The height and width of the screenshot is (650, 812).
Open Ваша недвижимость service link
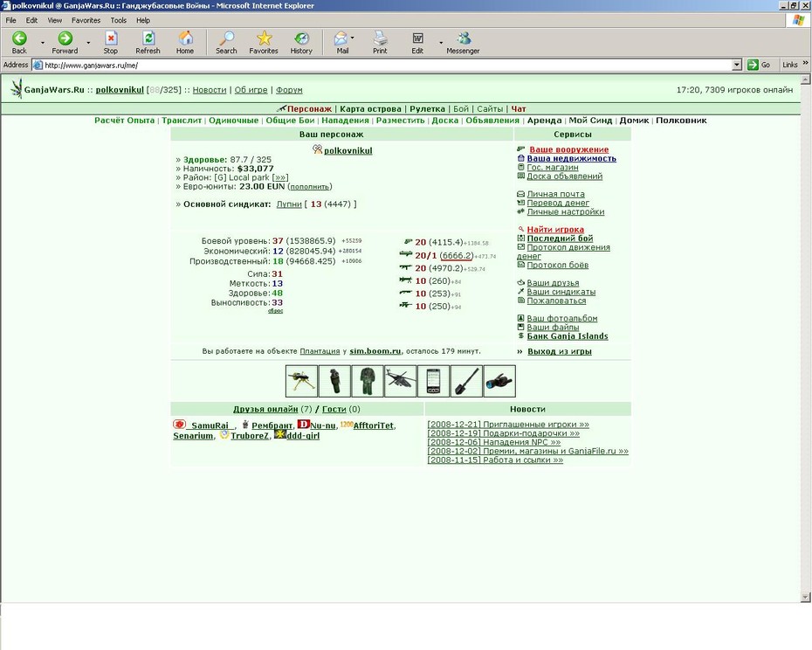(x=571, y=159)
